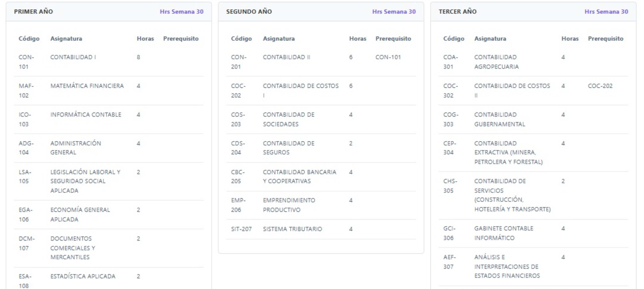Click the COC-202 prerequisite code
Viewport: 644px width, 289px height.
point(600,86)
